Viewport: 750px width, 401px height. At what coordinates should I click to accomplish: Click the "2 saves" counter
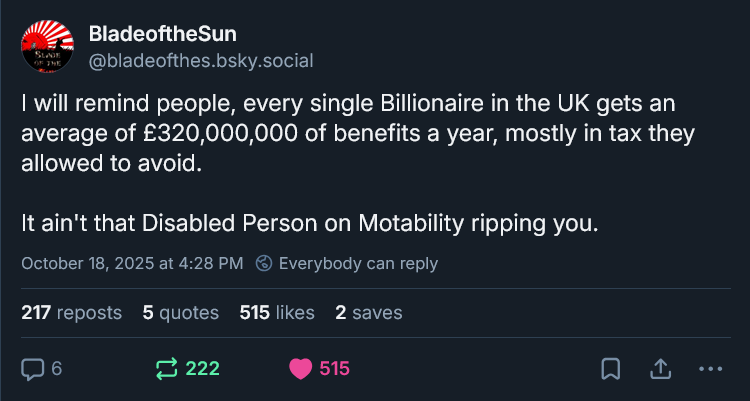click(x=369, y=313)
